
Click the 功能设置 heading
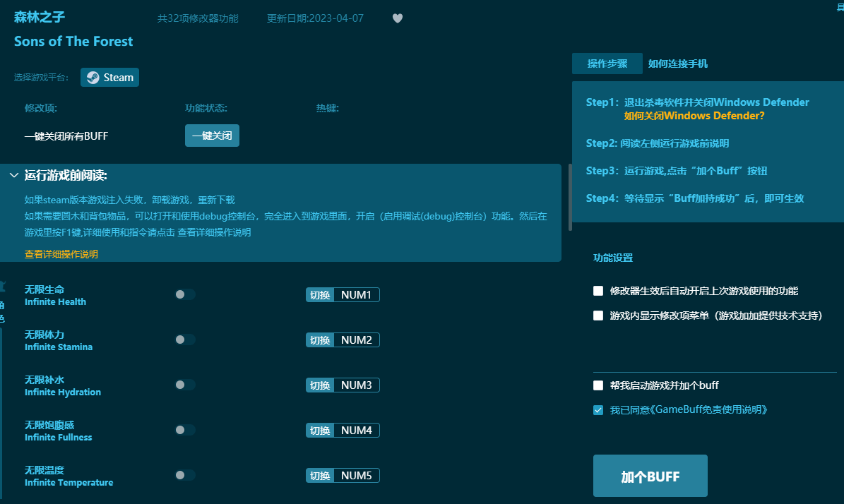pyautogui.click(x=612, y=258)
